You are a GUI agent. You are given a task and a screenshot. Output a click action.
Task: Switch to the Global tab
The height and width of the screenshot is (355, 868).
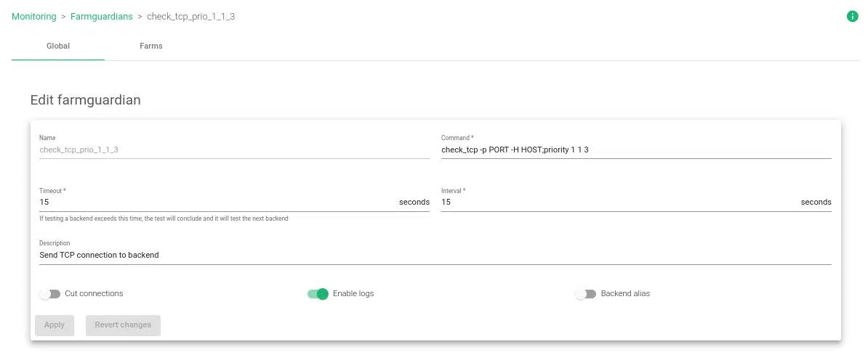58,46
